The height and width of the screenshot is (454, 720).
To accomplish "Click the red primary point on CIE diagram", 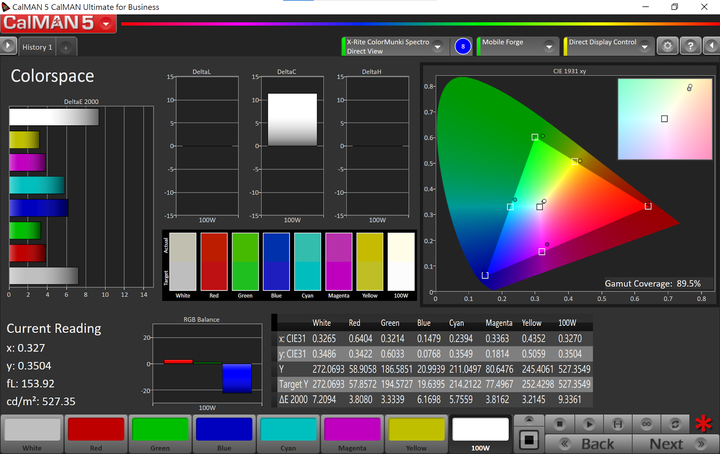I will coord(648,206).
